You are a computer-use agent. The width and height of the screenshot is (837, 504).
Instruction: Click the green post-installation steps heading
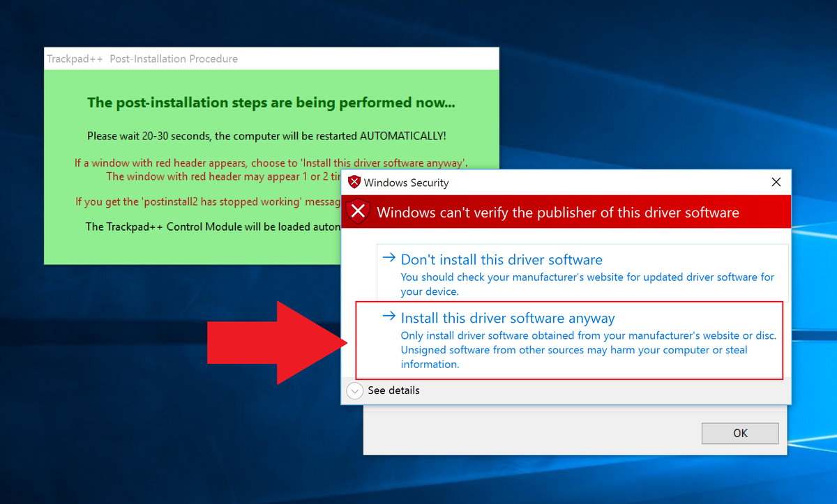[x=271, y=102]
